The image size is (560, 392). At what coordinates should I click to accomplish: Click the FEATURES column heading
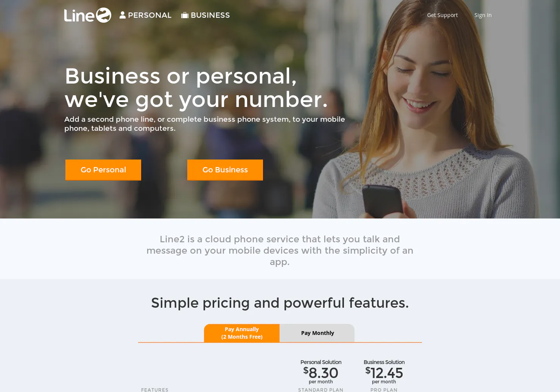click(155, 390)
